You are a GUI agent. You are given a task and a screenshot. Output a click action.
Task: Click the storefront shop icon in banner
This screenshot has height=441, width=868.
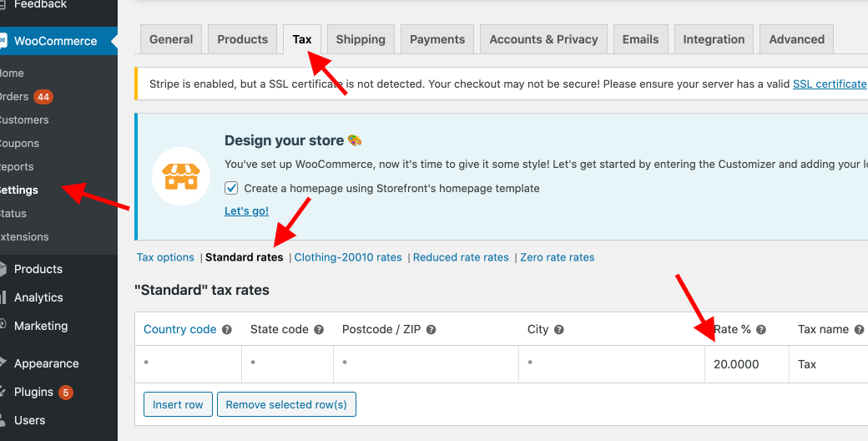pyautogui.click(x=180, y=176)
